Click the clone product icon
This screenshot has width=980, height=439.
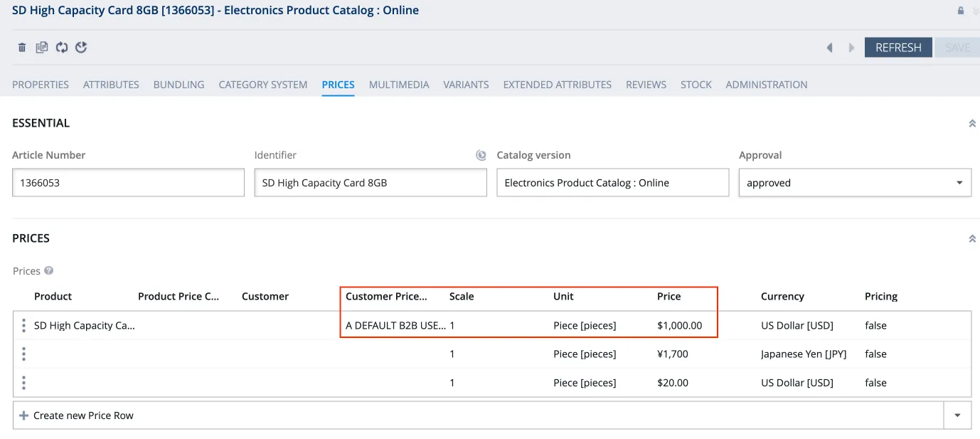pos(42,48)
